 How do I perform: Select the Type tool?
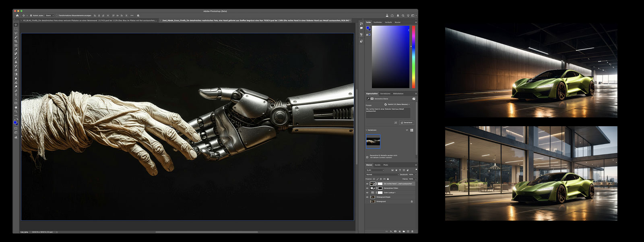click(x=16, y=95)
